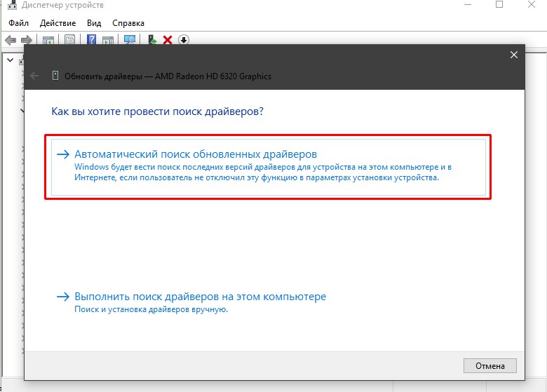This screenshot has height=392, width=547.
Task: Click description starting 'Windows будет вести поиск'
Action: tap(263, 173)
